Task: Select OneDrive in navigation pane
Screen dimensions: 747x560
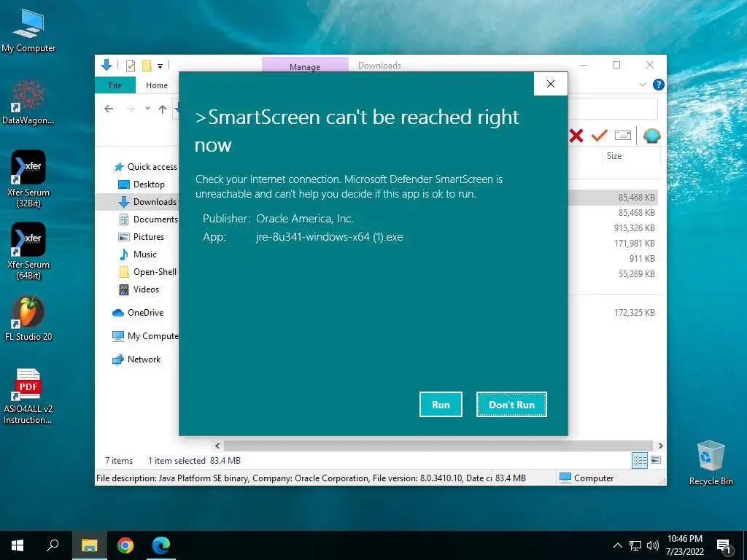Action: click(138, 313)
